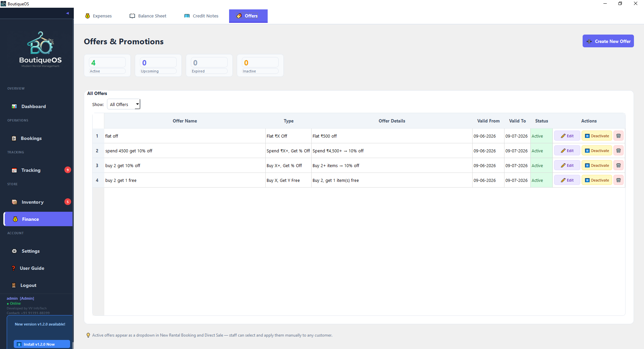The image size is (644, 349).
Task: Click the Offers tab tag icon
Action: [239, 16]
